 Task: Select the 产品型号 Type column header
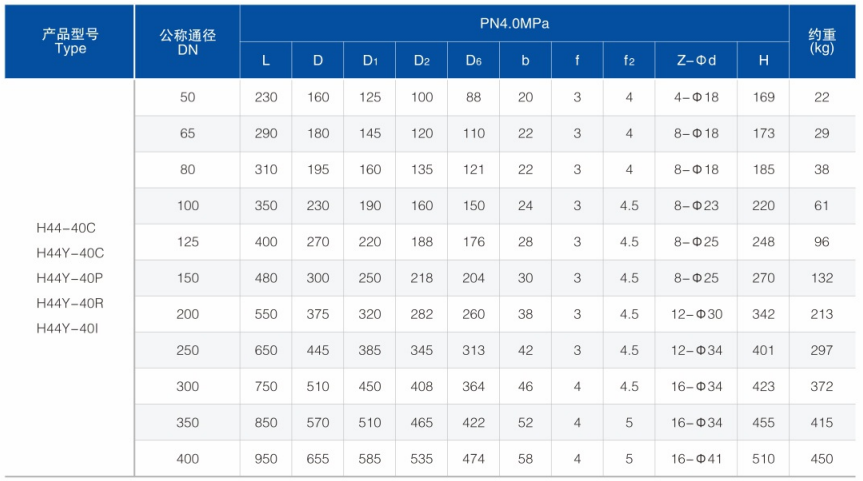(69, 42)
